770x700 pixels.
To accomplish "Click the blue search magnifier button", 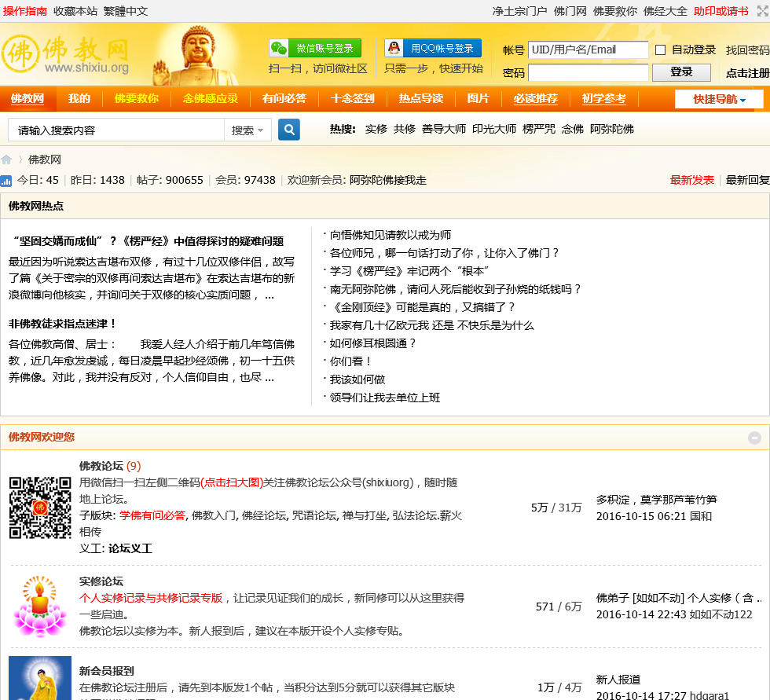I will click(x=289, y=130).
